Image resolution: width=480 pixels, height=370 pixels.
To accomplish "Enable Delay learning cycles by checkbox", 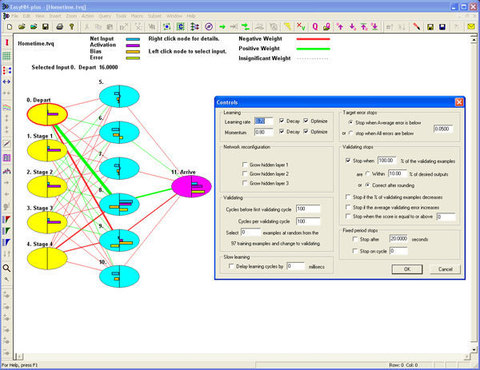I will point(231,266).
